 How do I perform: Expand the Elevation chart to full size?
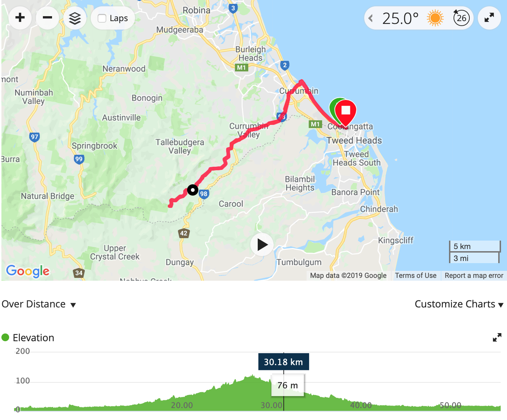(497, 338)
